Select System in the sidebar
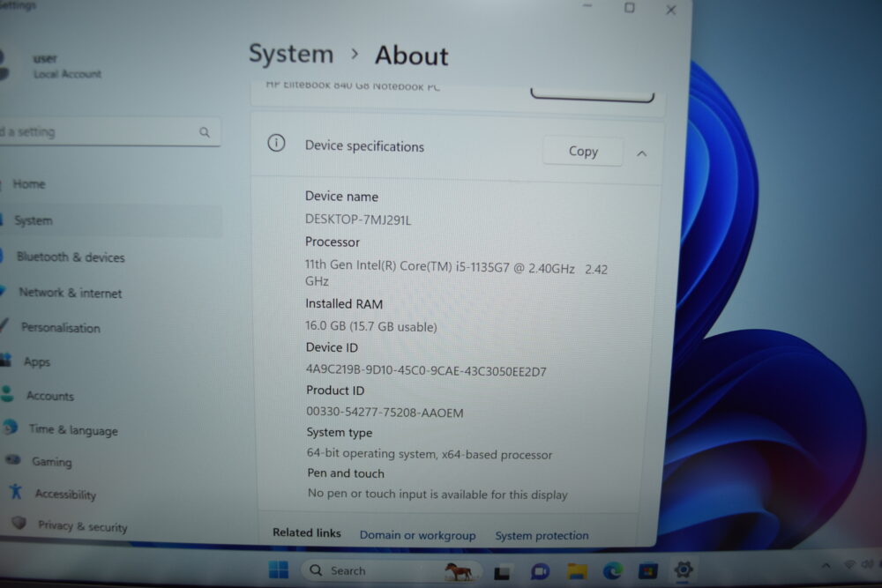882x588 pixels. [x=111, y=220]
